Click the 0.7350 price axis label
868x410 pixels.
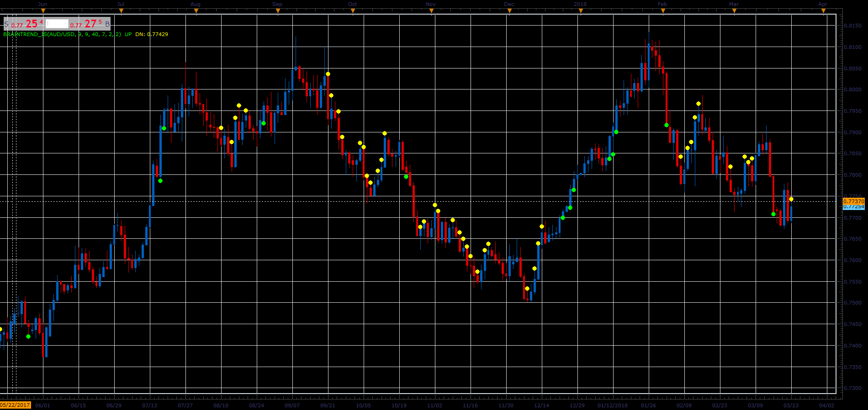853,367
